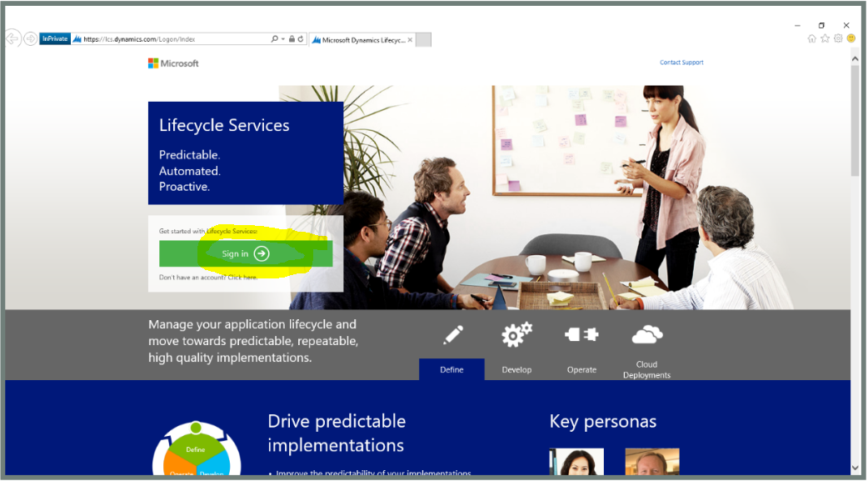
Task: Open browser Tools gear icon
Action: point(838,38)
